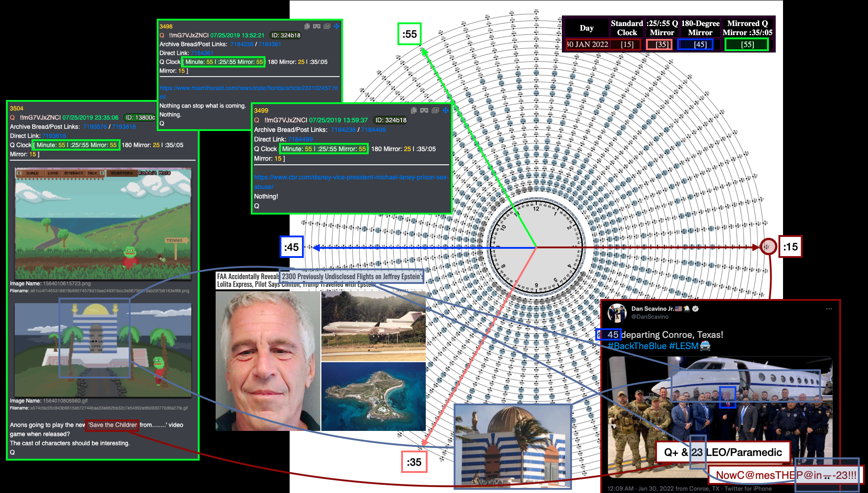
Task: Click the VR goggles icon on post 3498
Action: (x=317, y=26)
